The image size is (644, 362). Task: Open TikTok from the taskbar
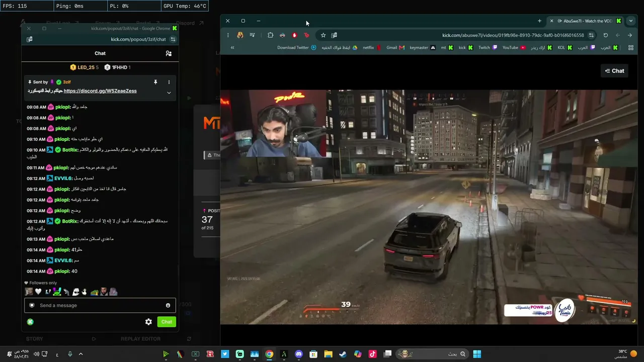click(372, 354)
